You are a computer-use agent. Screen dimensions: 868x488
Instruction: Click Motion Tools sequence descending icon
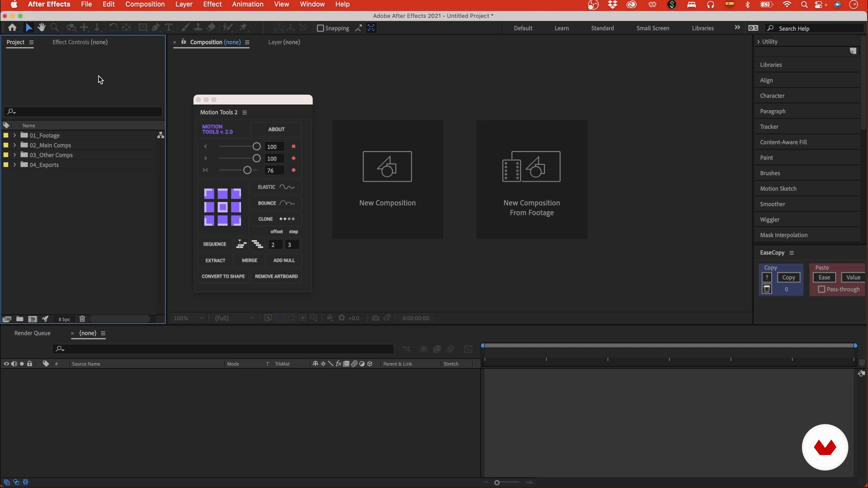click(x=257, y=244)
